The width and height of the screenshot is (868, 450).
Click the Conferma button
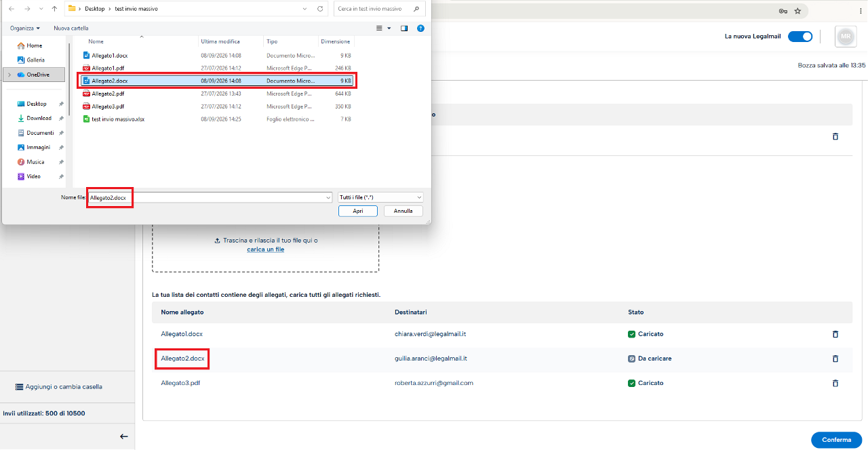tap(836, 440)
